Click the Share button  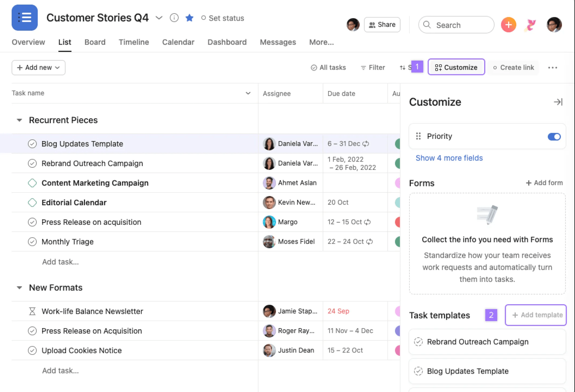tap(382, 24)
